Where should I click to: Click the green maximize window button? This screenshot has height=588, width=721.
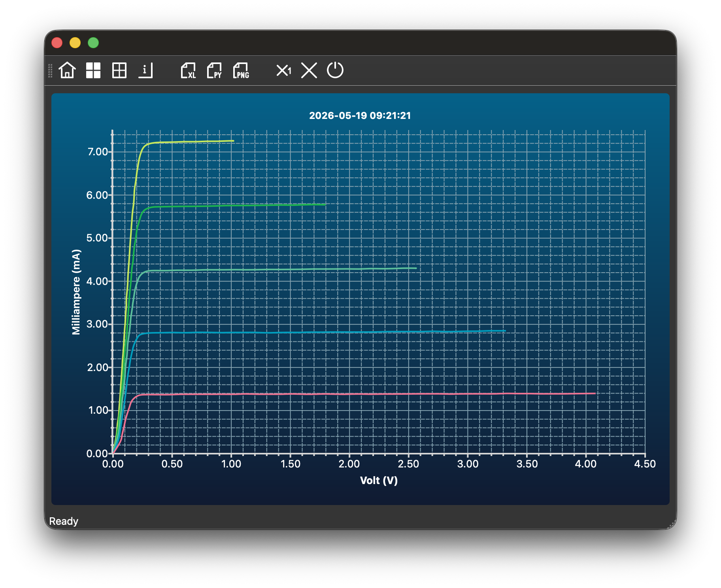[x=93, y=43]
